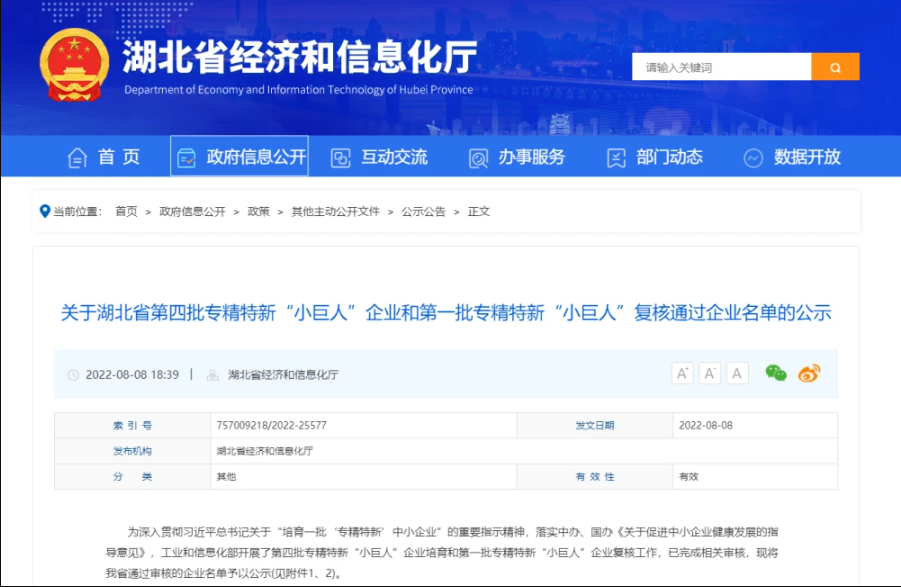901x587 pixels.
Task: Open 其他主动公开文件 breadcrumb link
Action: click(x=335, y=212)
